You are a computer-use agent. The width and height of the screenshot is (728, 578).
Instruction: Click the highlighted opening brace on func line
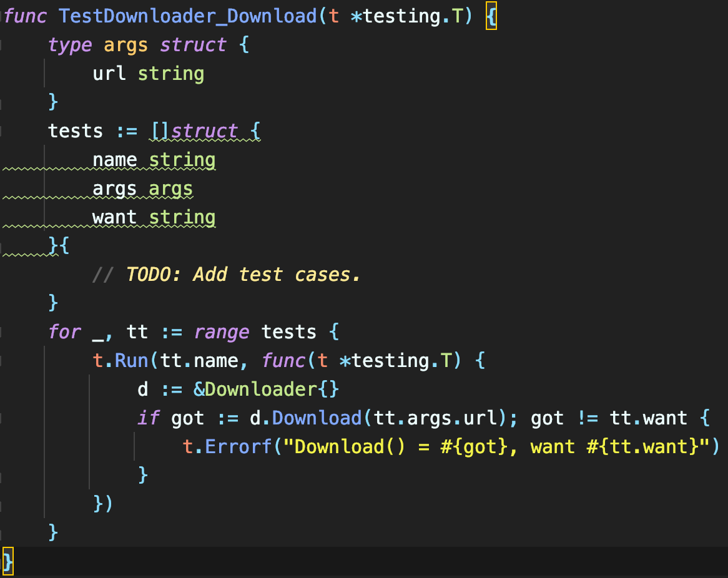491,16
